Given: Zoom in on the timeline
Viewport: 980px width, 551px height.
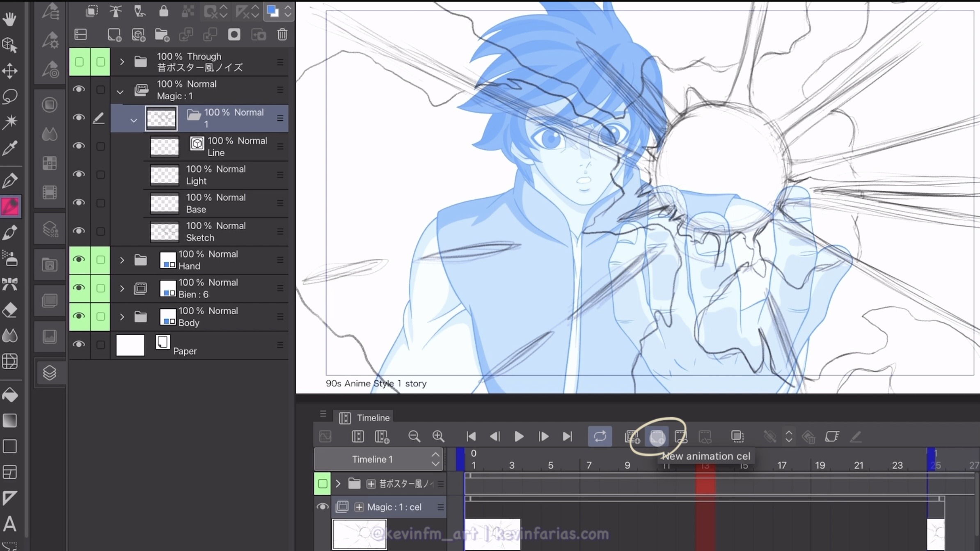Looking at the screenshot, I should point(438,437).
